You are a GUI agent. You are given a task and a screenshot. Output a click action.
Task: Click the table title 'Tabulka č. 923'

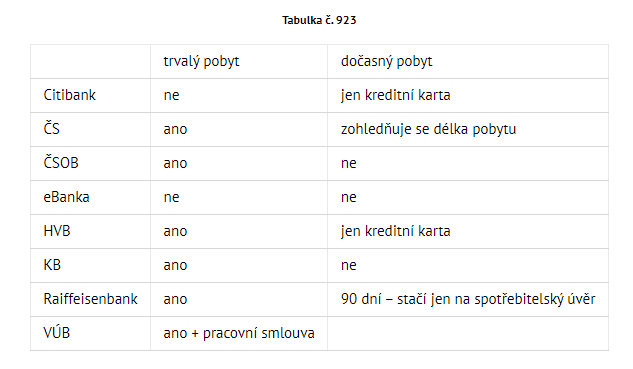coord(319,20)
